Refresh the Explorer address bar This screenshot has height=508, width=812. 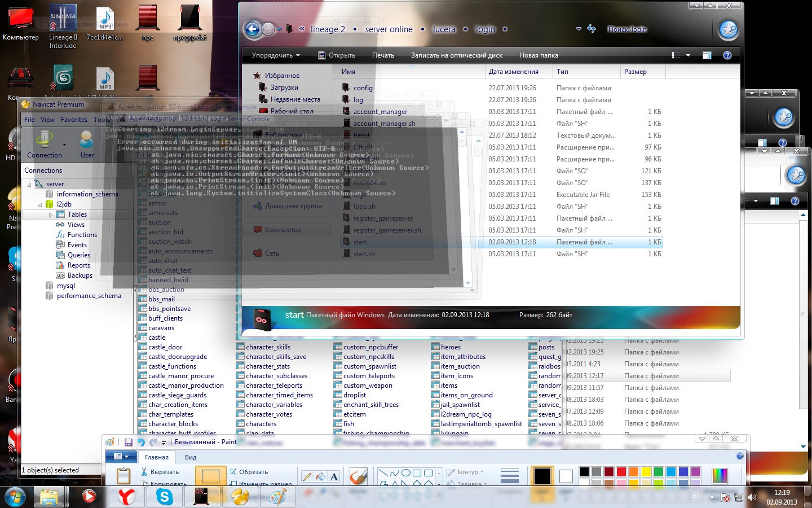(x=591, y=29)
